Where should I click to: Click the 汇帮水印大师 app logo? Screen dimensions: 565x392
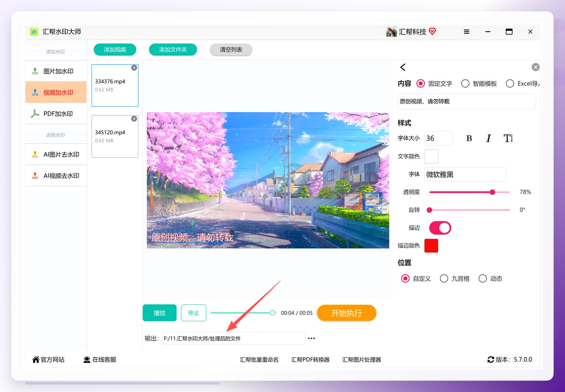tap(34, 31)
